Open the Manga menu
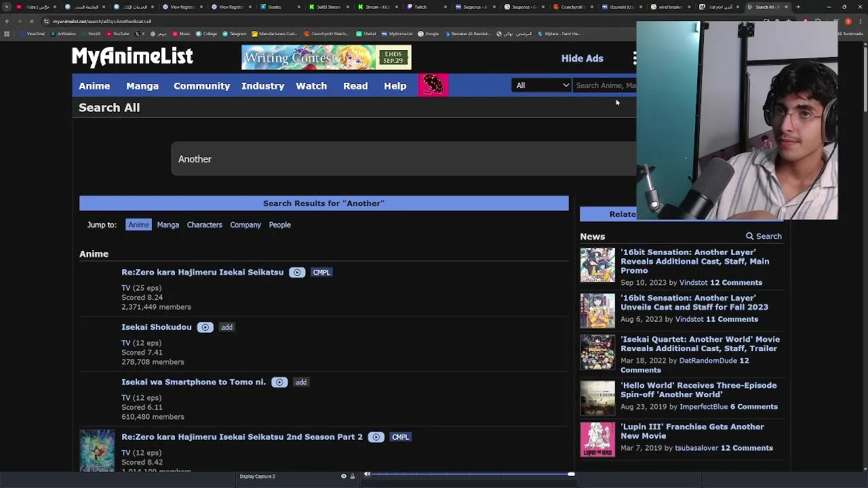 [142, 85]
